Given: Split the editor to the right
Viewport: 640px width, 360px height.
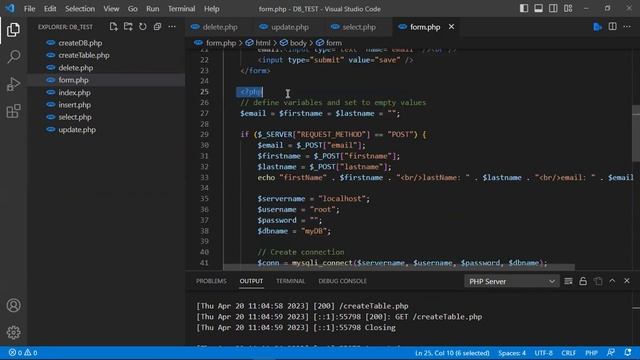Looking at the screenshot, I should (613, 27).
